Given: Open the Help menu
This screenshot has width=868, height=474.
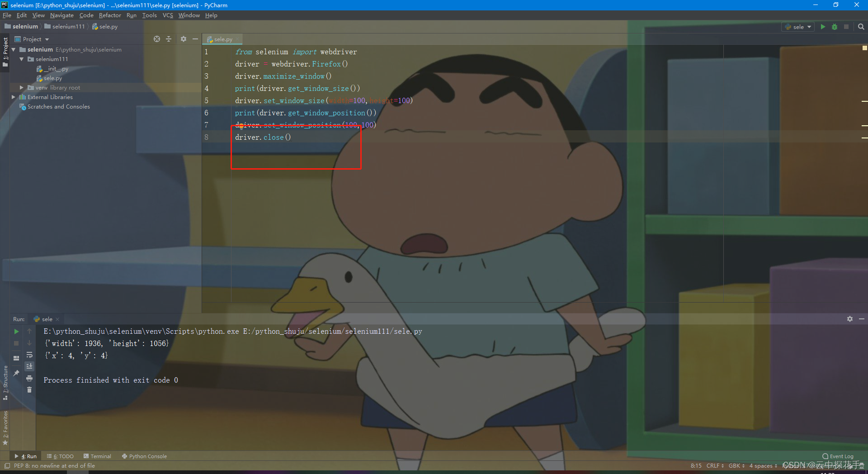Looking at the screenshot, I should [x=211, y=15].
